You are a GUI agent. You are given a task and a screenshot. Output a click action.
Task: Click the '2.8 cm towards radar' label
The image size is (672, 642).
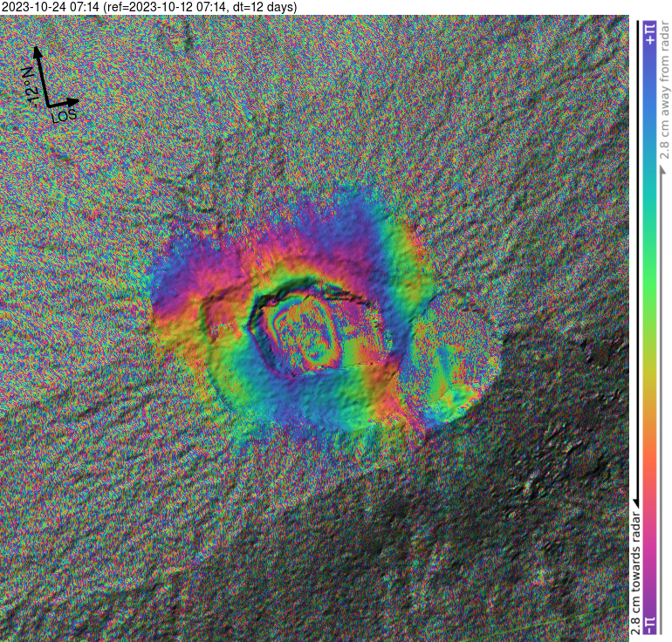pyautogui.click(x=635, y=573)
